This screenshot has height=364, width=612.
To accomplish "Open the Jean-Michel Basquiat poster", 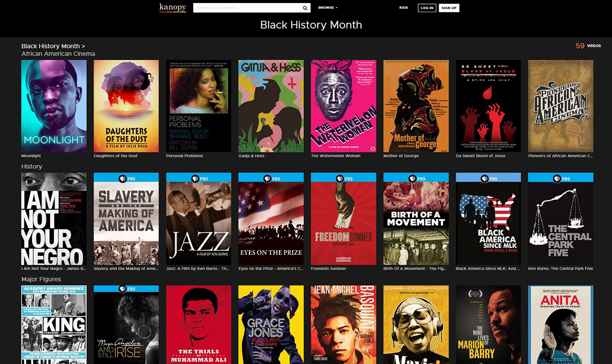I will [344, 325].
